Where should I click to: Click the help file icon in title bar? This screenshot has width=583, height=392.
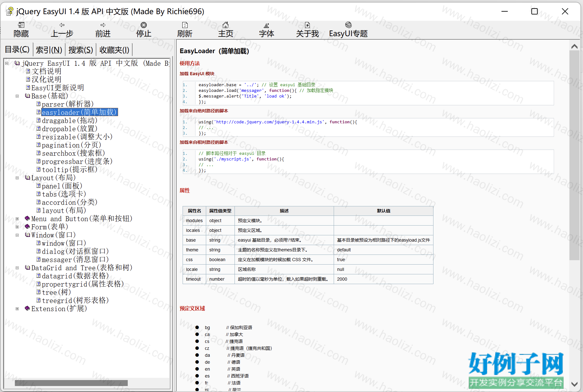click(x=10, y=11)
